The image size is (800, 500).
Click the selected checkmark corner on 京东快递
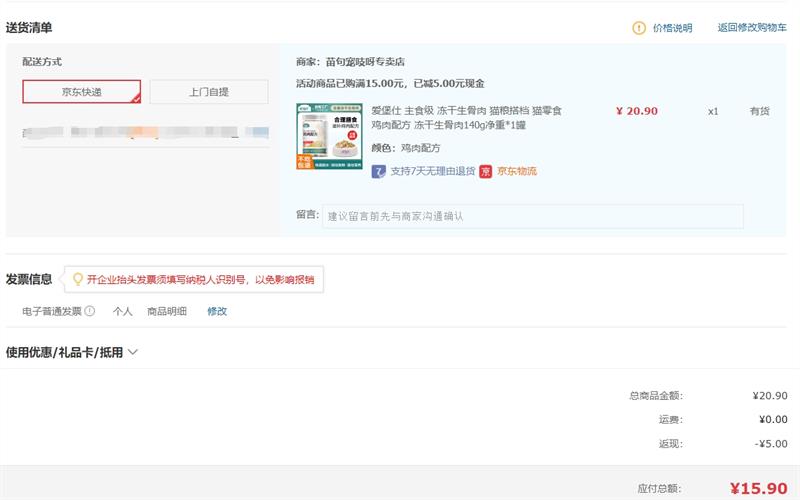[x=136, y=99]
